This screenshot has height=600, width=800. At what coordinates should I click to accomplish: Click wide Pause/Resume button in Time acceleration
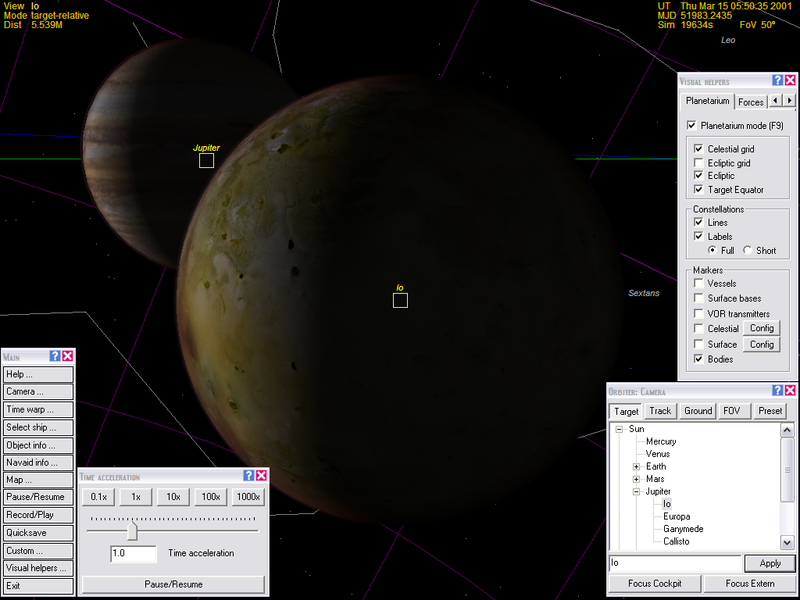(173, 584)
